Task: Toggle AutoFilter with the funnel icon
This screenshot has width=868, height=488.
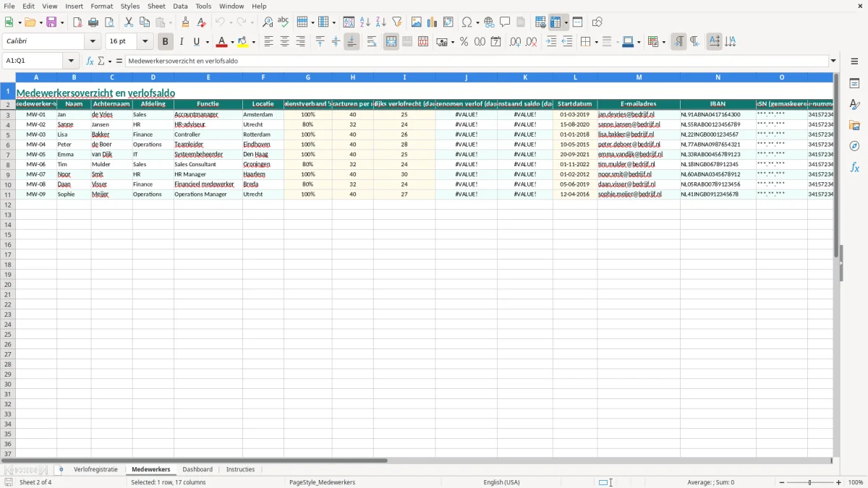Action: [396, 22]
